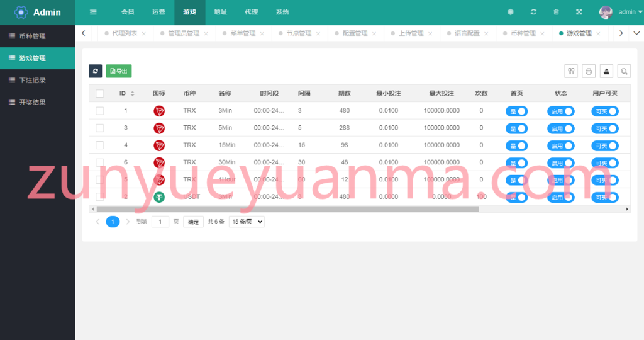Close the 代理列表 tab
Screen dimensions: 644x340
click(x=144, y=34)
